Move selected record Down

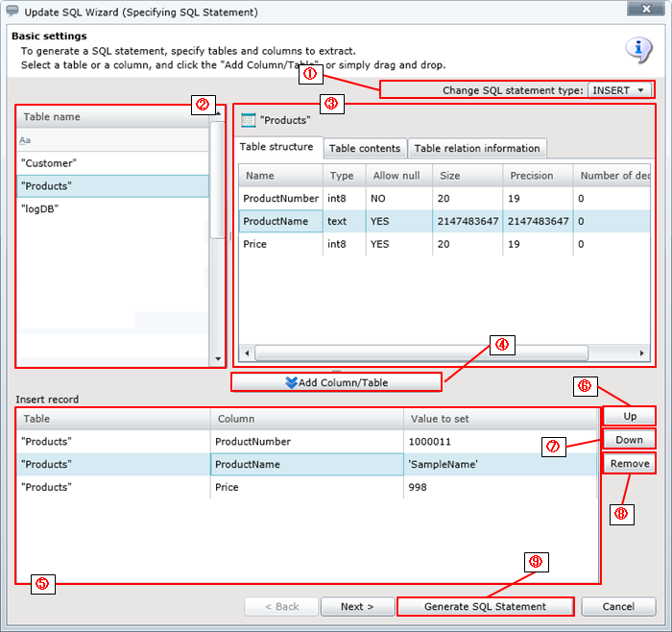630,440
